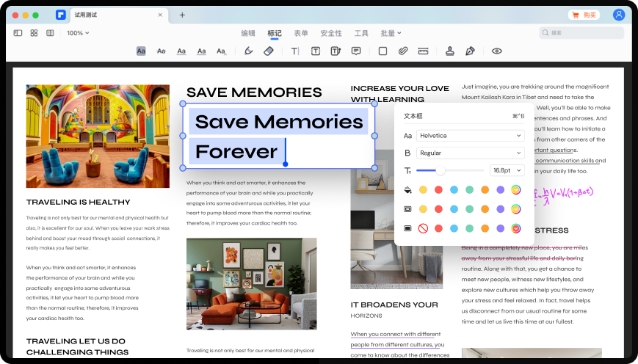Click the search field in toolbar

coord(581,33)
